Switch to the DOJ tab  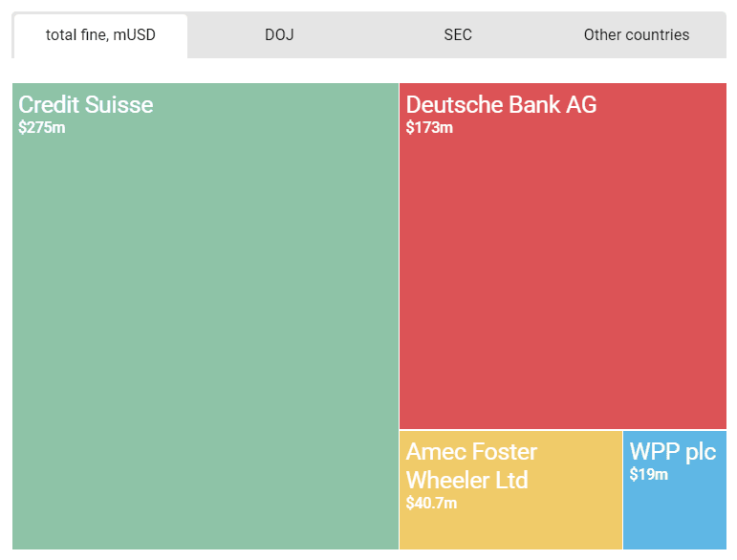(279, 35)
